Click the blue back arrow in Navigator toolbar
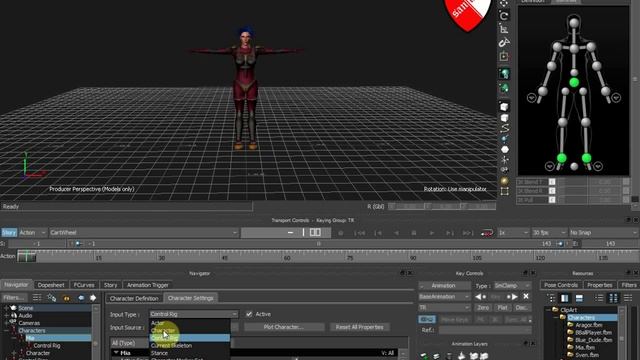This screenshot has width=640, height=360. coord(81,298)
